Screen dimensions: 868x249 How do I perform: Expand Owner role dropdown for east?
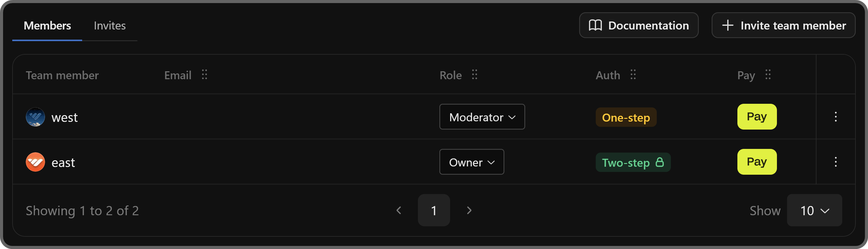[x=471, y=162]
